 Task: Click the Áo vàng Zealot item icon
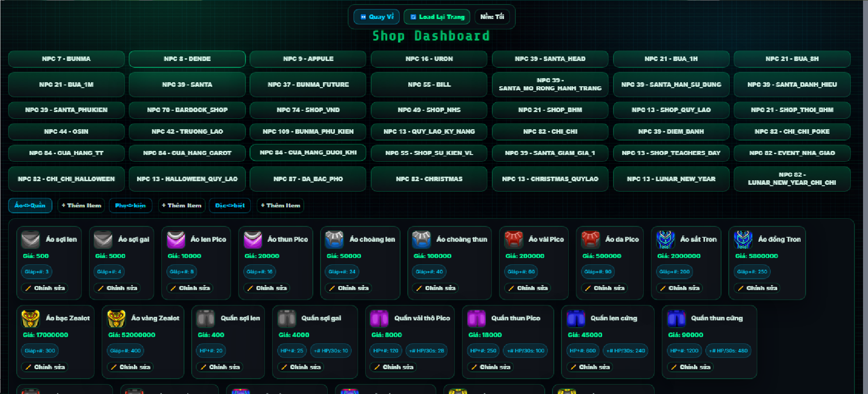(x=116, y=319)
